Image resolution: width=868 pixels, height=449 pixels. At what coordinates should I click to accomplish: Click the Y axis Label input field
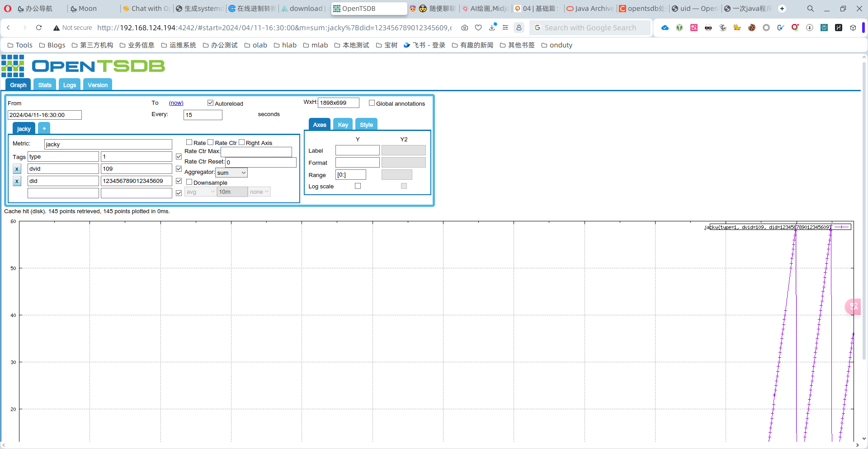358,150
